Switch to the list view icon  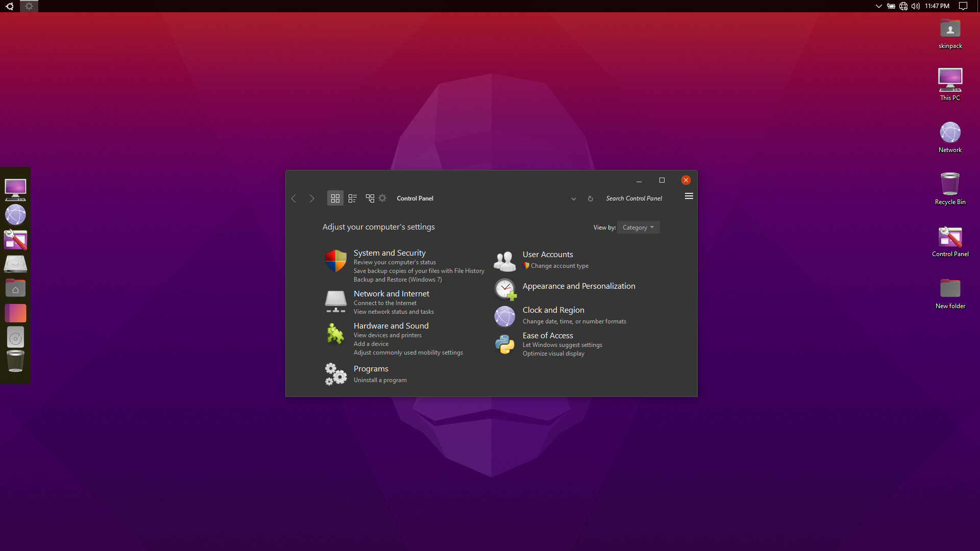(x=352, y=198)
